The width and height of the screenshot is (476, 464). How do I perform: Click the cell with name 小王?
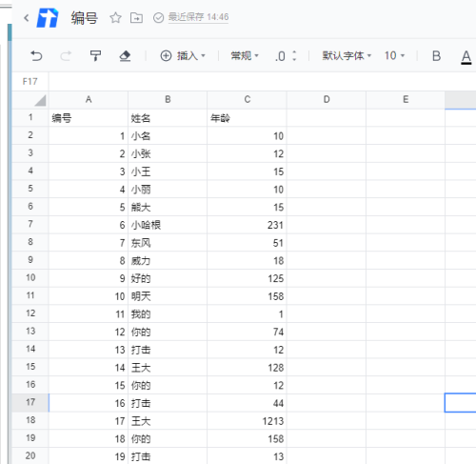(x=168, y=171)
